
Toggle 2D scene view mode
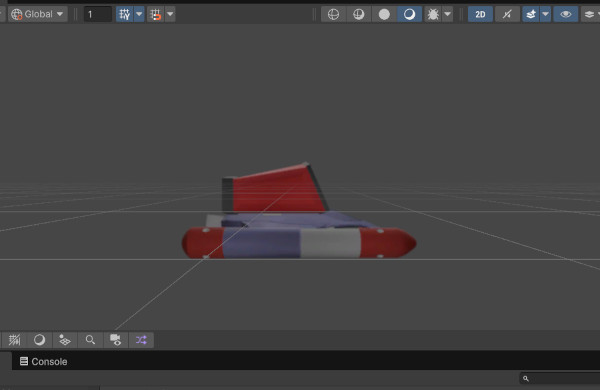click(x=480, y=15)
